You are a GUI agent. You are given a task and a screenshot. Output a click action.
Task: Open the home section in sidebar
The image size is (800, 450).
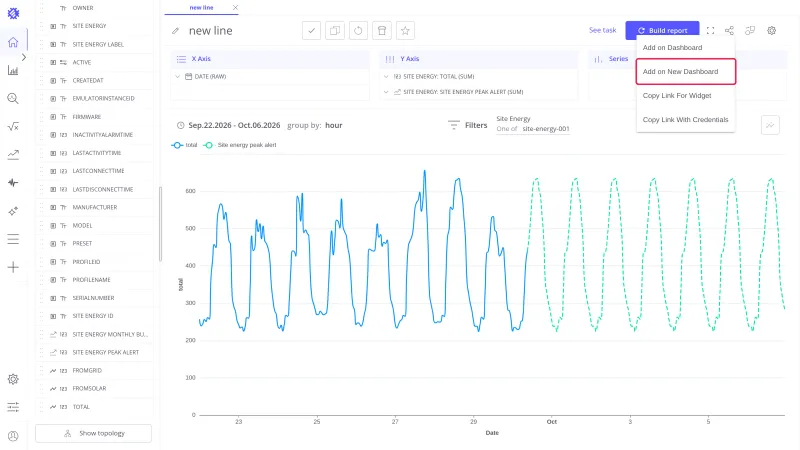click(13, 42)
